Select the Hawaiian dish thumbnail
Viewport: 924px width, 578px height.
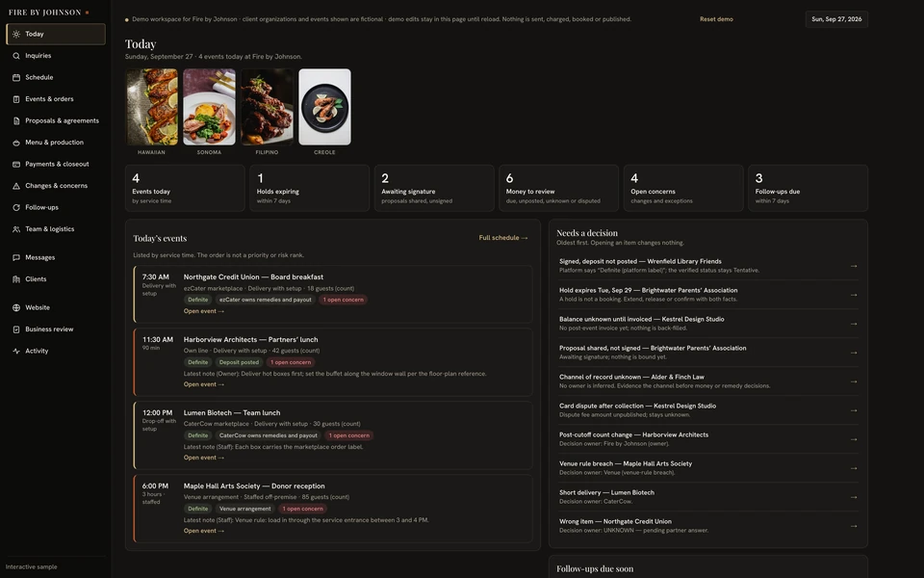click(x=151, y=107)
